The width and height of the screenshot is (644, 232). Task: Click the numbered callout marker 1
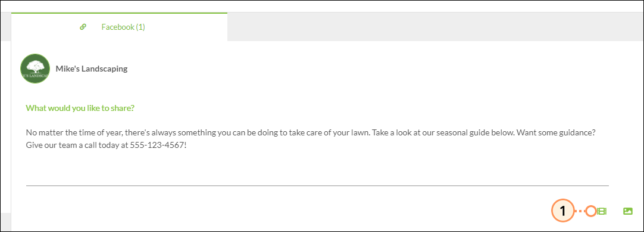point(562,211)
